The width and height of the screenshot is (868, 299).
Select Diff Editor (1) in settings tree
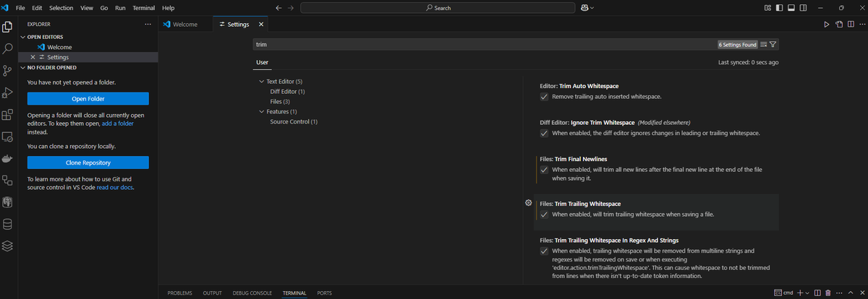point(287,92)
